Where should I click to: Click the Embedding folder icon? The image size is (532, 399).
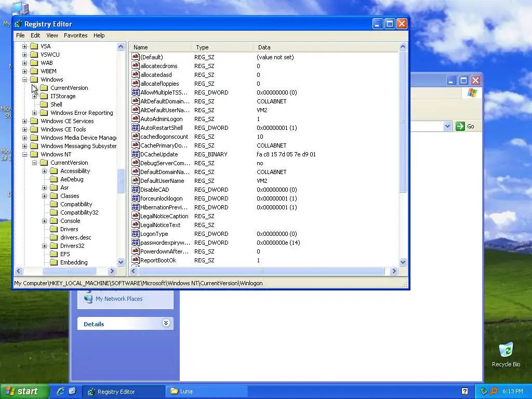54,262
